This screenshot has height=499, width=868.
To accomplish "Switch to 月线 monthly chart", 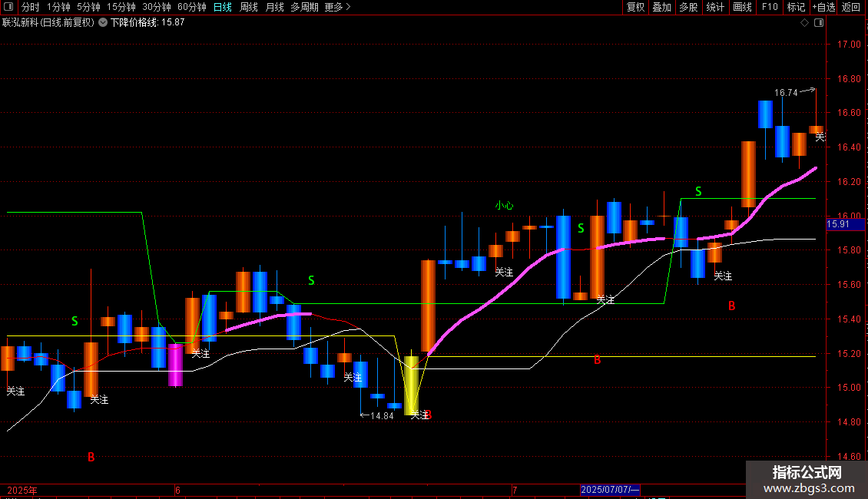I will [x=274, y=7].
